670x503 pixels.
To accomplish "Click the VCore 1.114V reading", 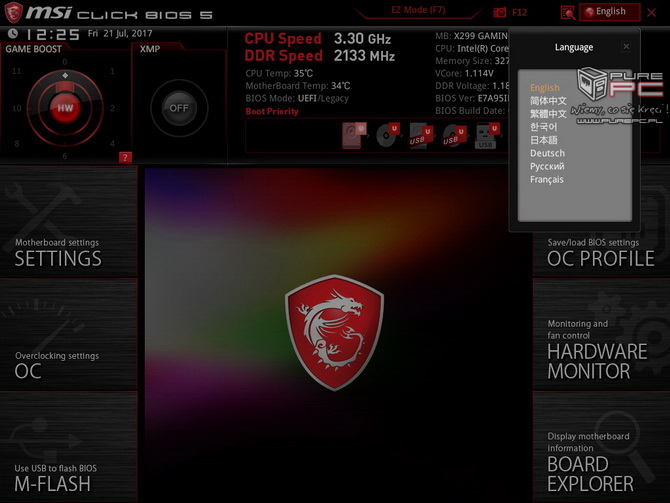I will point(464,74).
